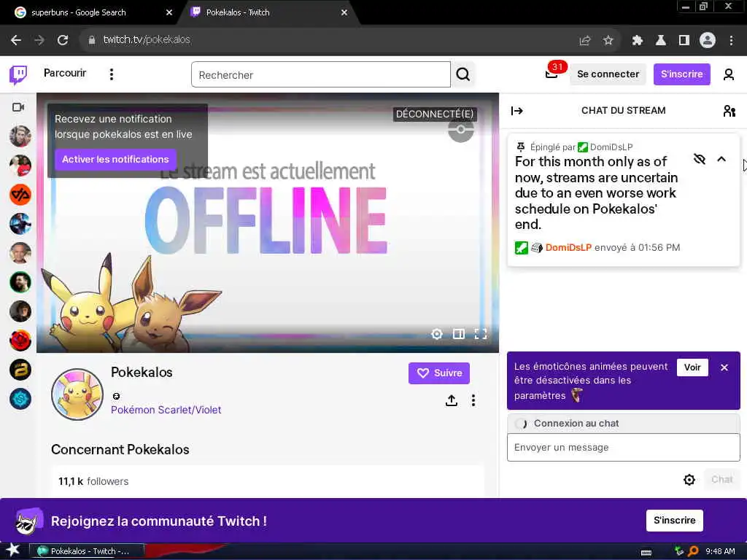The image size is (747, 560).
Task: Open the video player settings gear
Action: [x=436, y=334]
